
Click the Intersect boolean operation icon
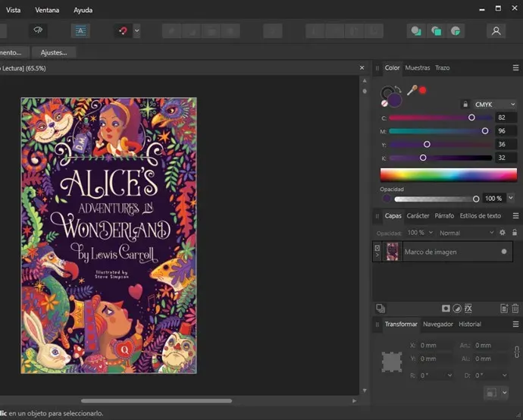[456, 31]
